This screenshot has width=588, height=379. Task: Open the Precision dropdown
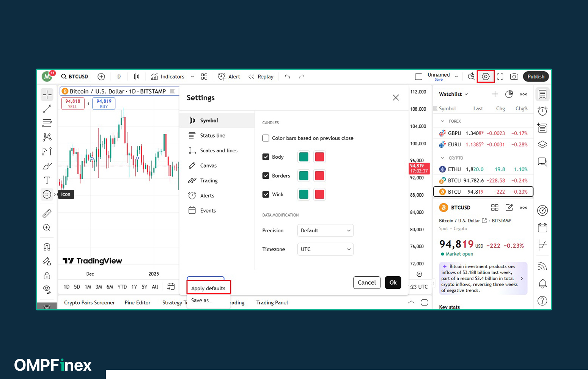coord(325,230)
